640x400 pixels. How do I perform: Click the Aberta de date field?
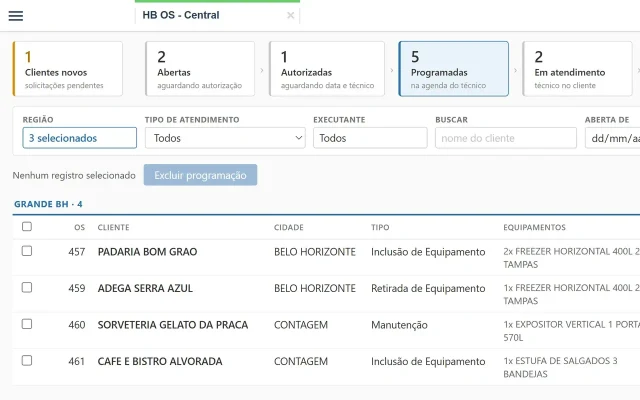click(x=612, y=138)
